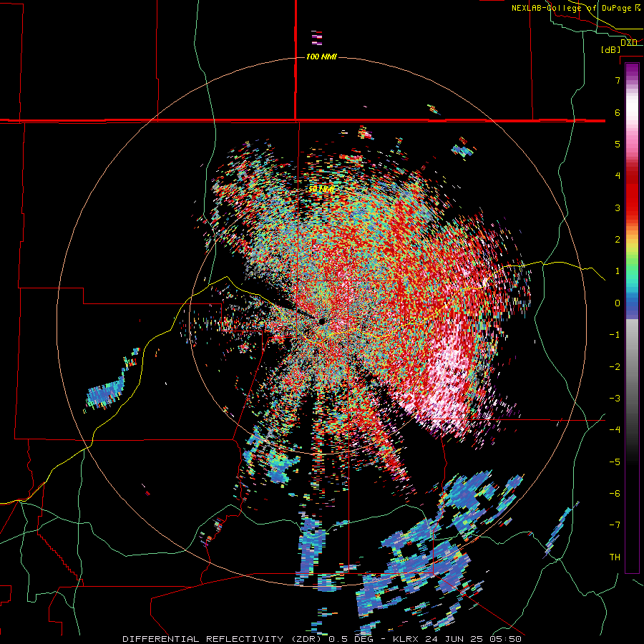The height and width of the screenshot is (644, 644).
Task: Click the 'NEXLAB-College of DuPage' credit text
Action: pyautogui.click(x=571, y=8)
